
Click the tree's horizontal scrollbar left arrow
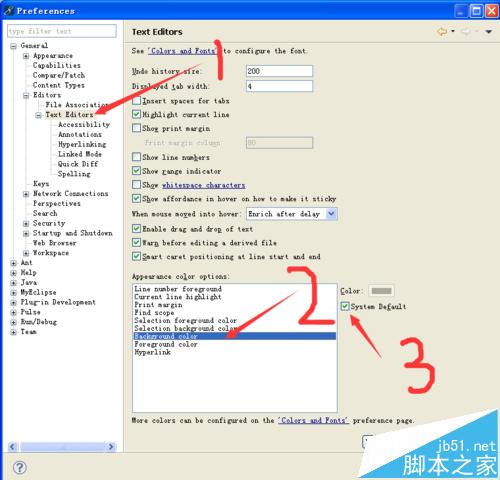point(13,447)
